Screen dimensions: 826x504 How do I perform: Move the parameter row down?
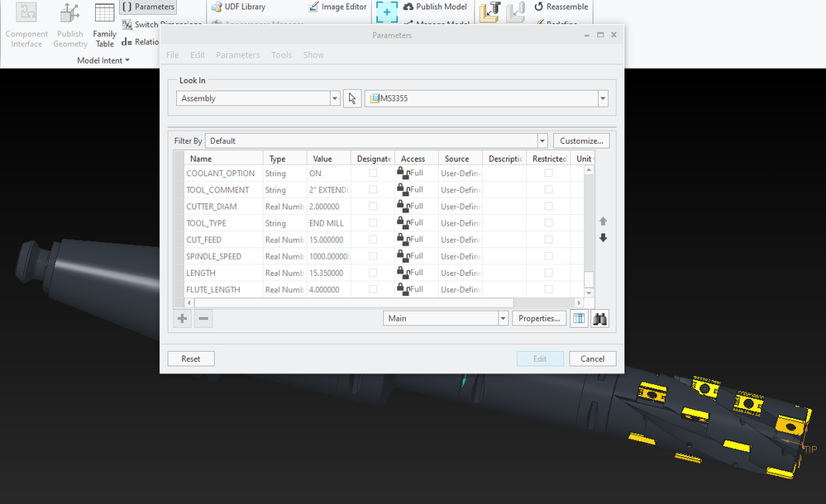point(603,238)
